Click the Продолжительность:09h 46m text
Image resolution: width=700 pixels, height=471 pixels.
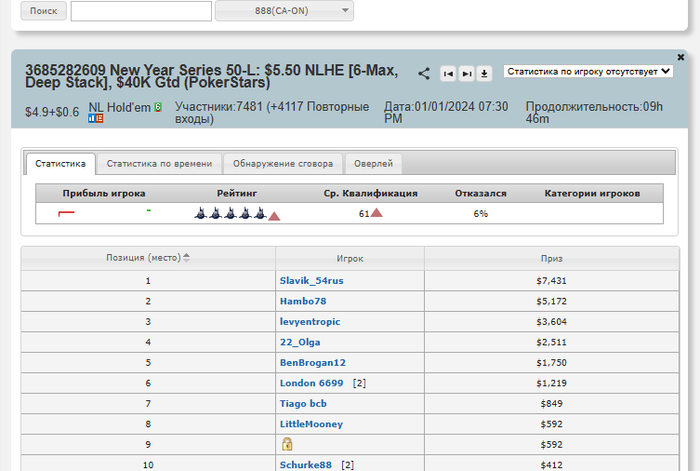coord(594,113)
